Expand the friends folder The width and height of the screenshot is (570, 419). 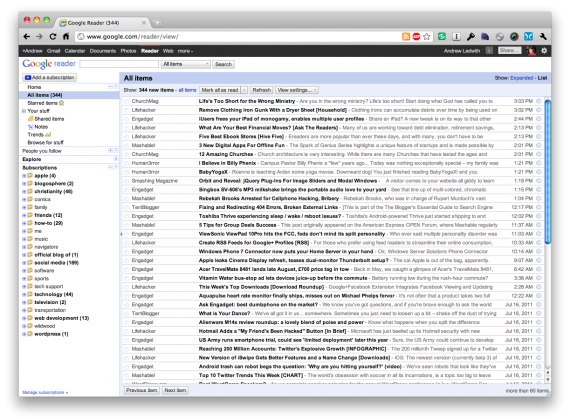pyautogui.click(x=24, y=215)
